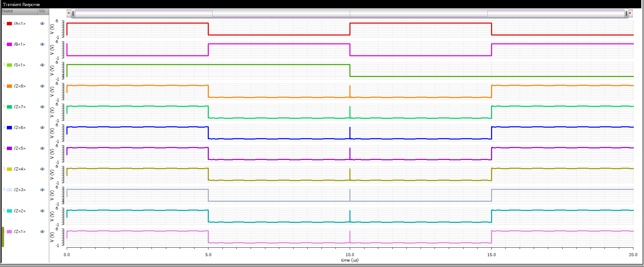This screenshot has width=644, height=267.
Task: Click the red left-arrow of the time scrollbar
Action: (69, 13)
